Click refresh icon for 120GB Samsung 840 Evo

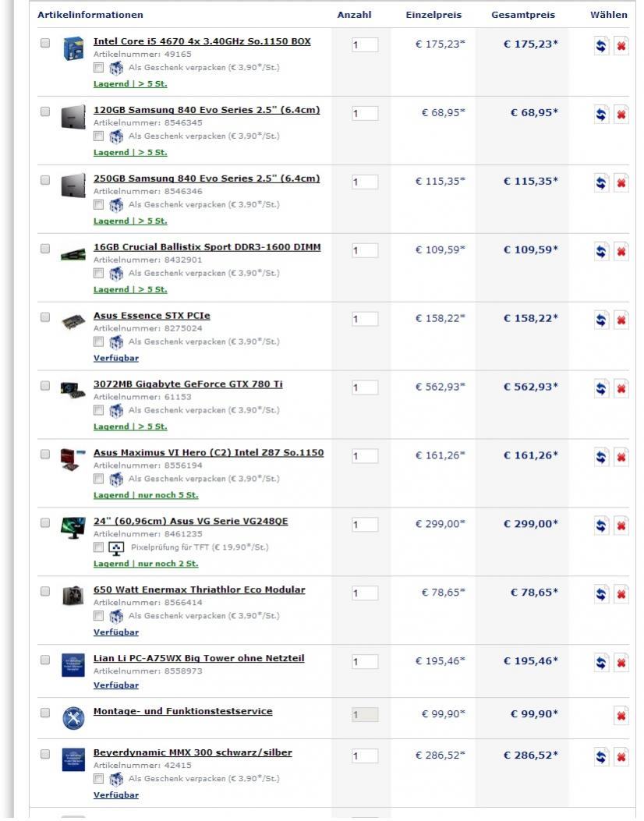click(603, 114)
